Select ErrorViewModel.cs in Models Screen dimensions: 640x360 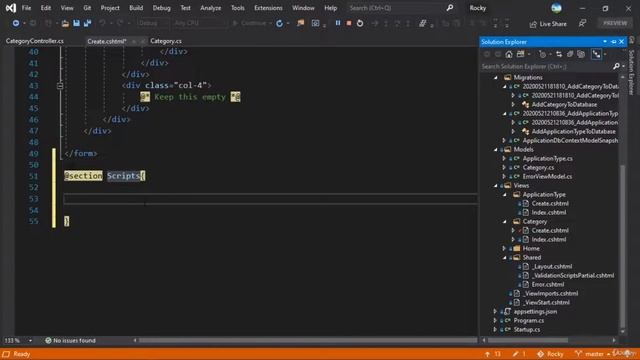click(x=547, y=176)
